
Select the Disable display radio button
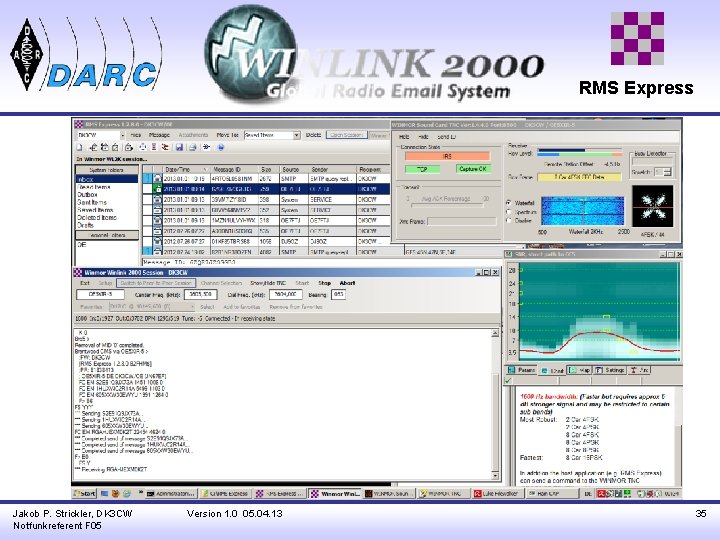508,220
